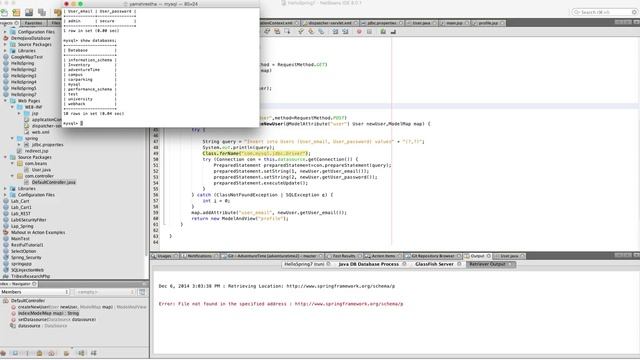Click the Start Macro Recording red icon
Screen dimensions: 640x360
(x=359, y=31)
